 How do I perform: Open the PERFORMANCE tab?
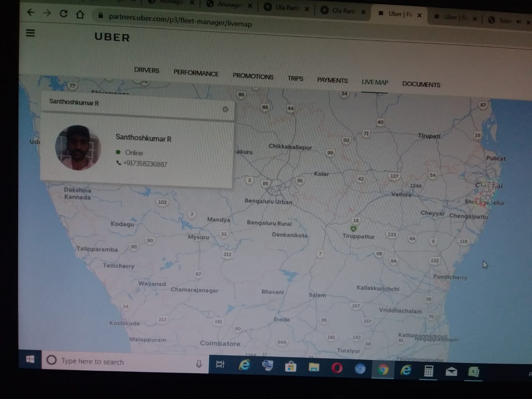pos(196,73)
